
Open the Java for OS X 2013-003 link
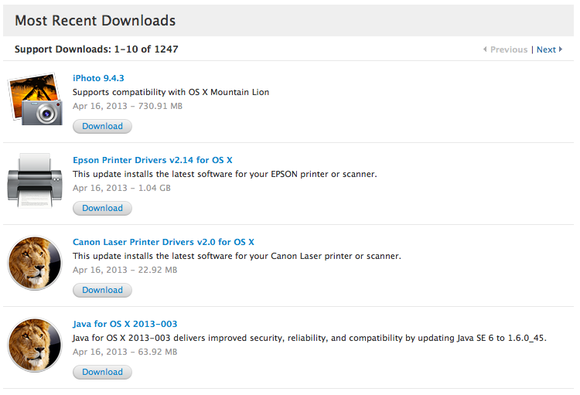coord(125,324)
